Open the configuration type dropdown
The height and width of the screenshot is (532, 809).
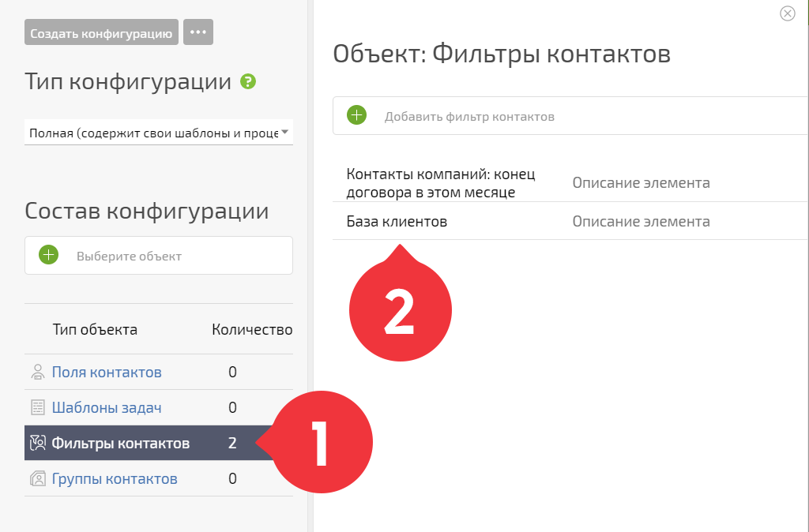158,133
